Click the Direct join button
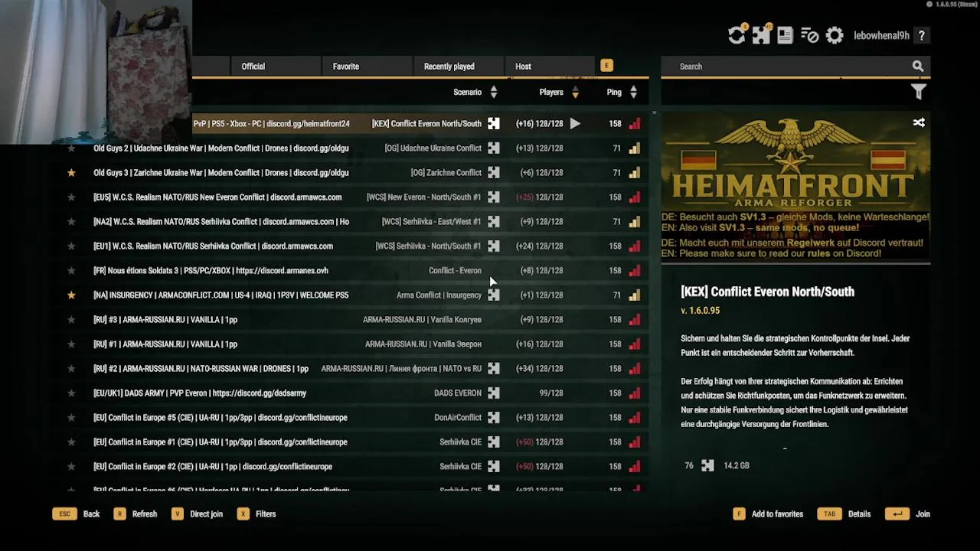 198,514
